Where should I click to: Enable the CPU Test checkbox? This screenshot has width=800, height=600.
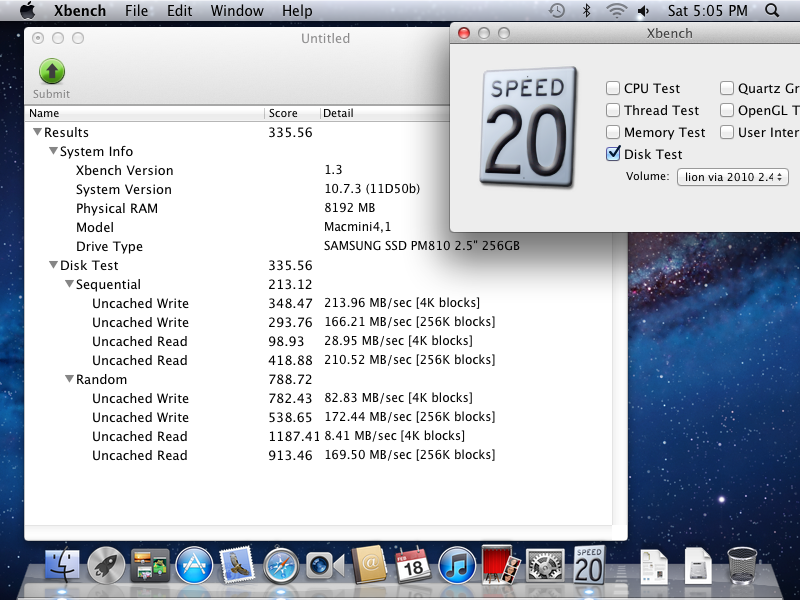(613, 88)
